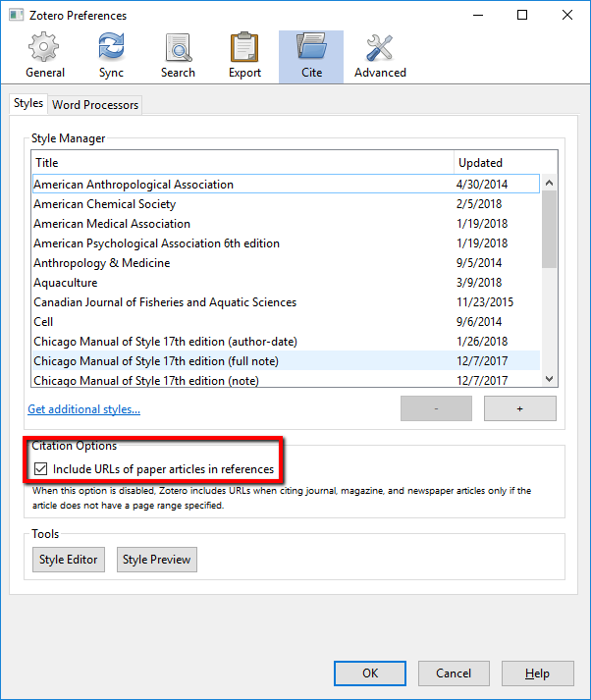Switch to the Styles tab
This screenshot has height=700, width=591.
coord(28,103)
